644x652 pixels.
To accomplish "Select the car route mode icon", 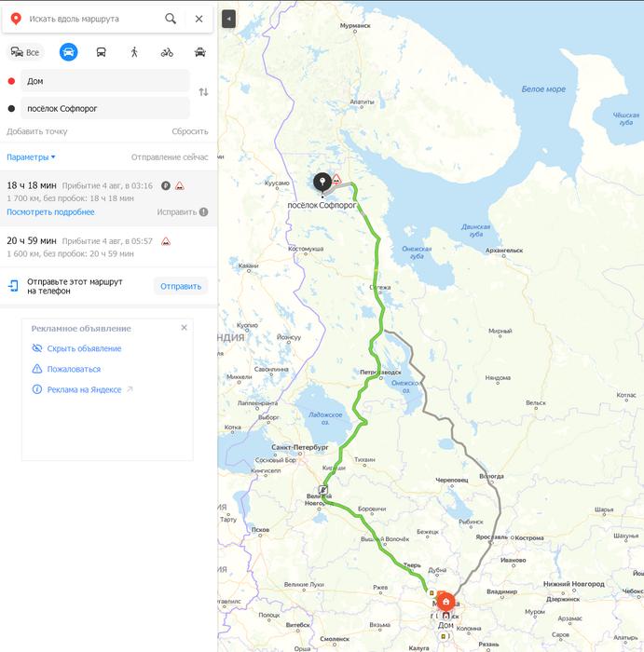I will point(69,52).
